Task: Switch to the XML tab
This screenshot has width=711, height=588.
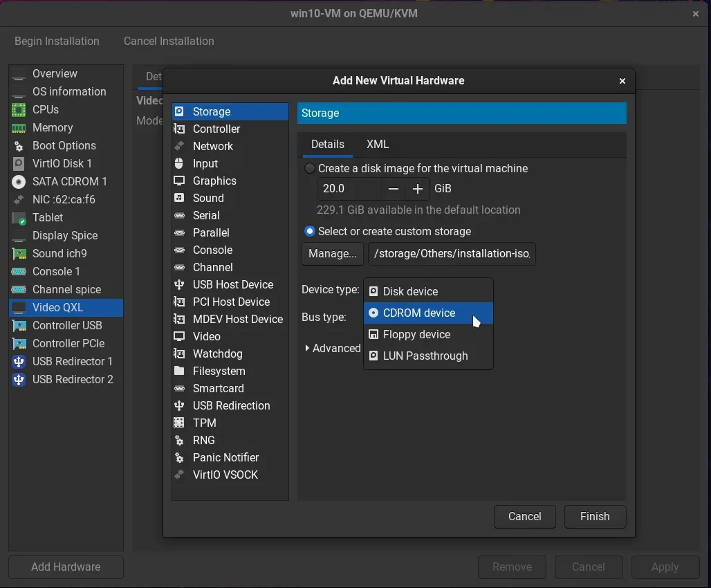Action: click(377, 145)
